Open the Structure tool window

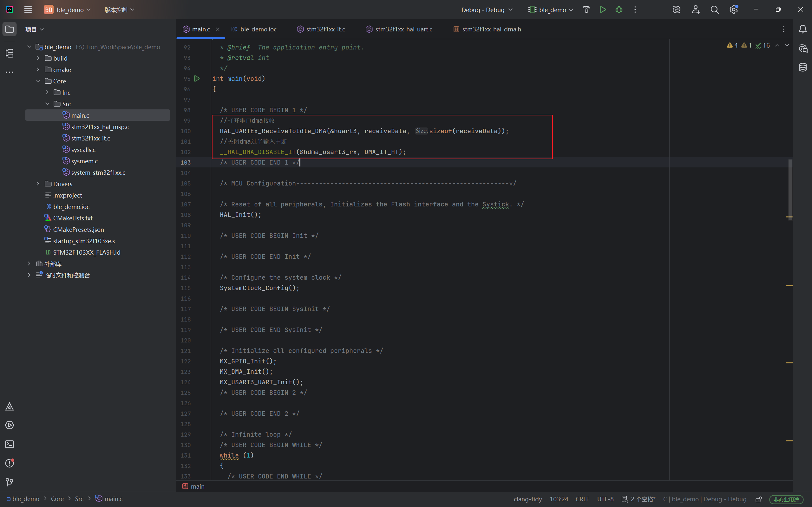tap(10, 53)
